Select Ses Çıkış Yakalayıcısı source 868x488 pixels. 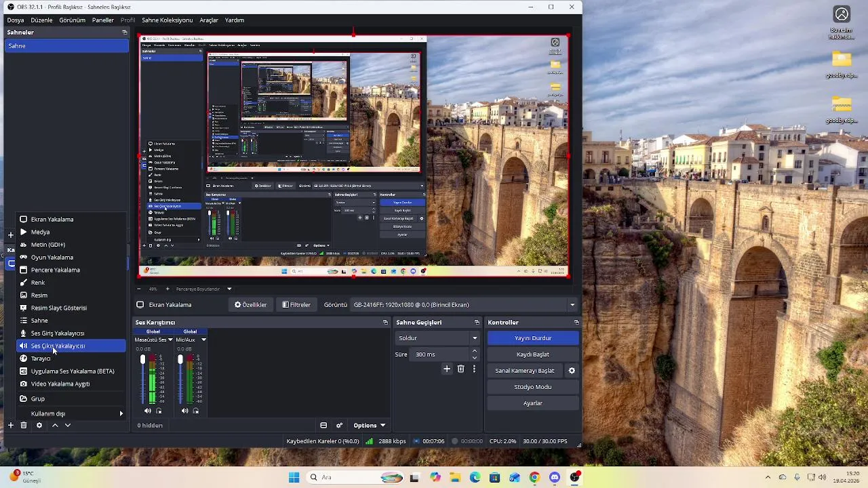(x=71, y=346)
